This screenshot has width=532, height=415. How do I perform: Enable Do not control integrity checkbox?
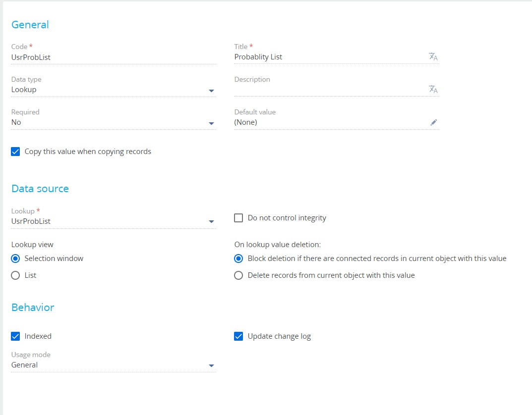point(238,218)
